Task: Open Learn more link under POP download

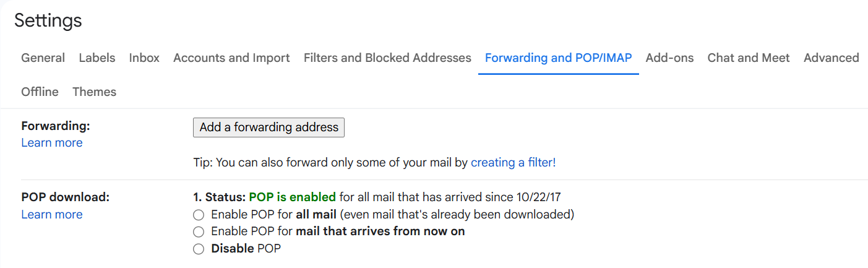Action: pos(52,215)
